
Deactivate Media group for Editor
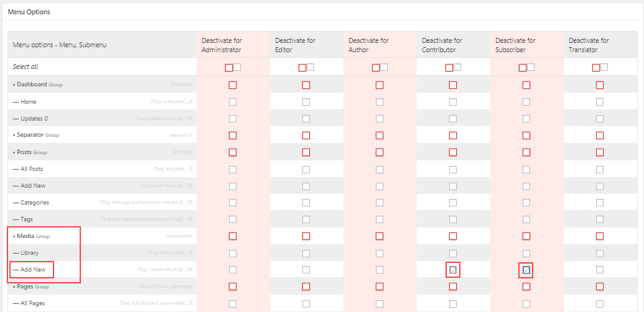point(306,236)
